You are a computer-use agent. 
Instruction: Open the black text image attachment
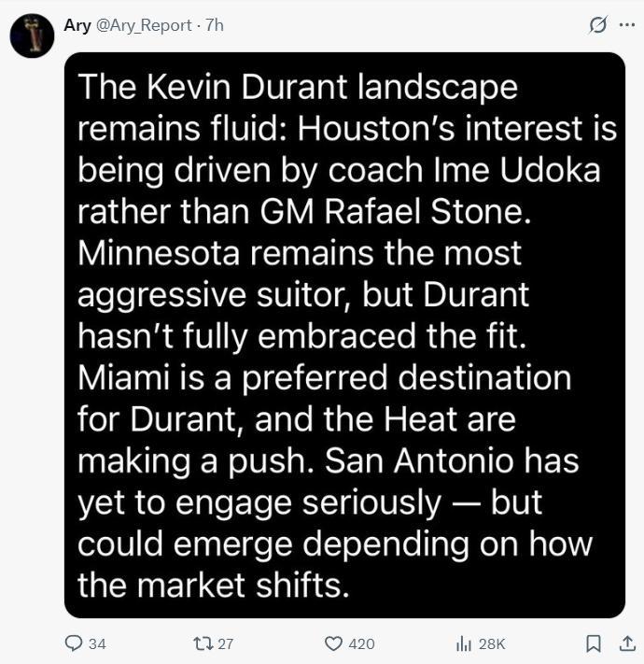tap(343, 334)
